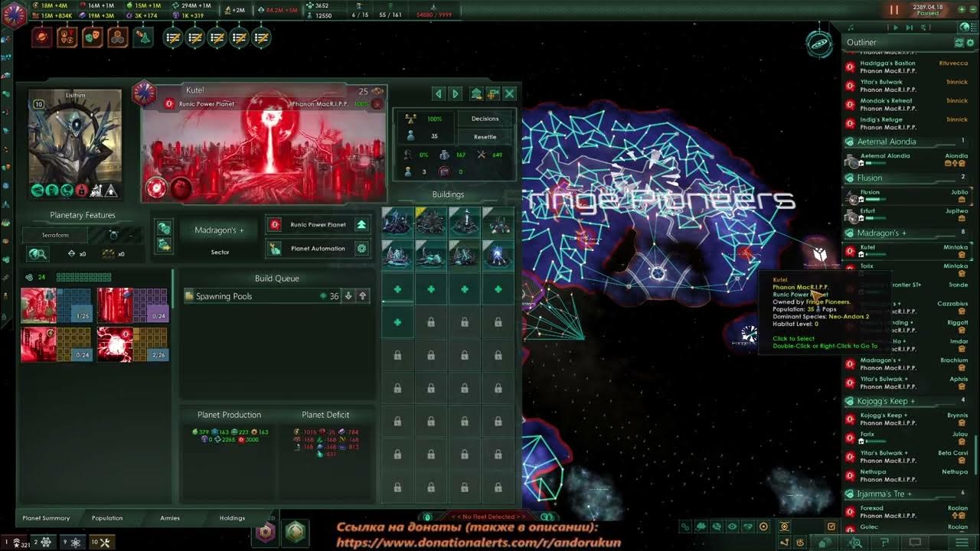This screenshot has height=551, width=980.
Task: Go to previous planet arrow
Action: [439, 93]
